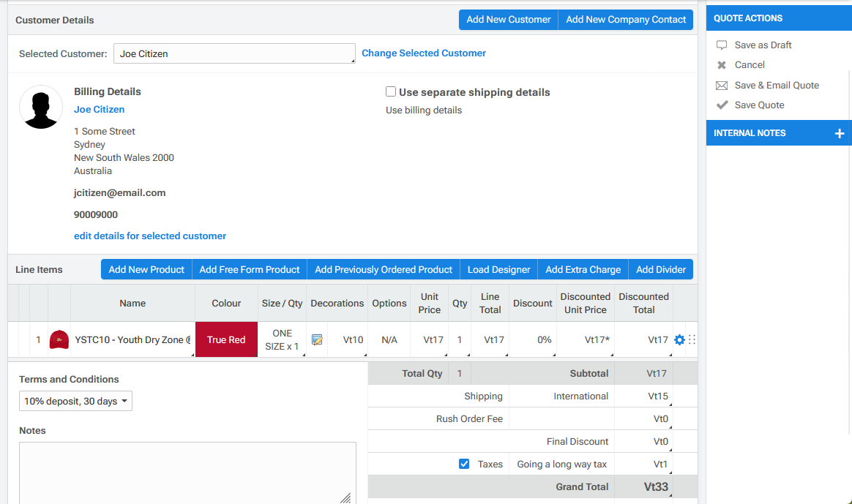Click the red cap product thumbnail
Screen dimensions: 852x504
(x=59, y=339)
